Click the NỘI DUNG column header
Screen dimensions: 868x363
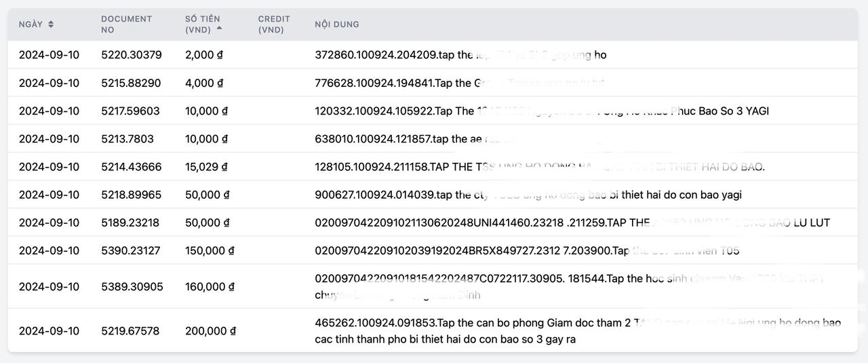[x=337, y=24]
